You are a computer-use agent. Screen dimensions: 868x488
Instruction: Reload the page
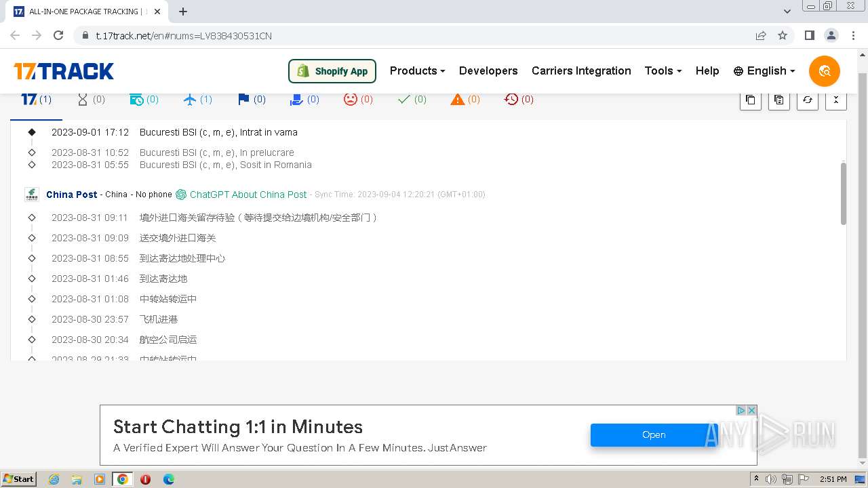(58, 36)
